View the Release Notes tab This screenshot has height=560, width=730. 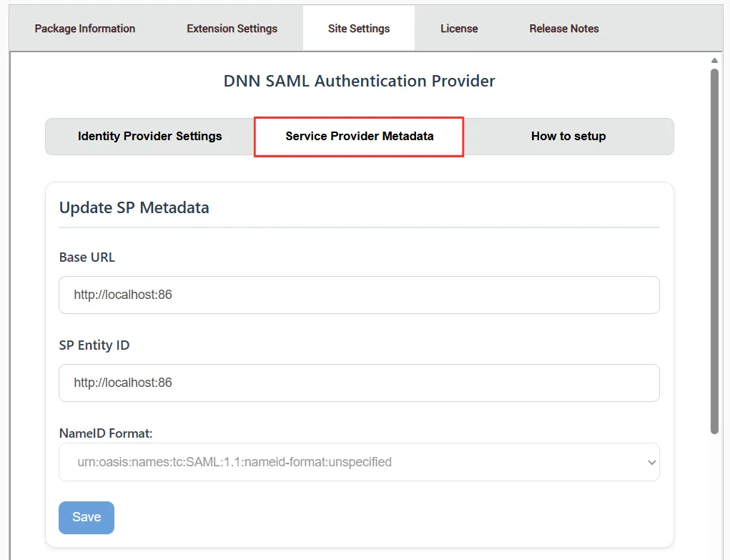click(x=564, y=29)
